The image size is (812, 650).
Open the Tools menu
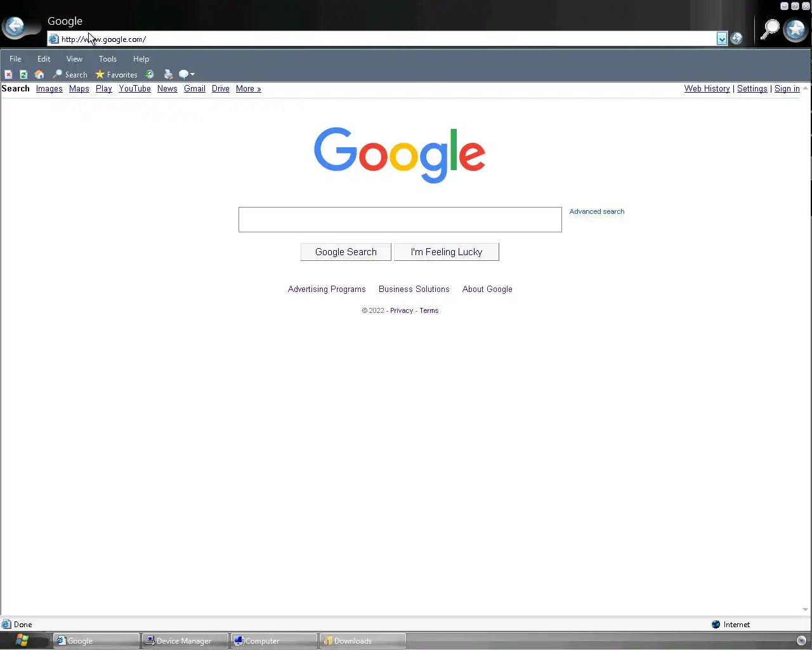108,59
